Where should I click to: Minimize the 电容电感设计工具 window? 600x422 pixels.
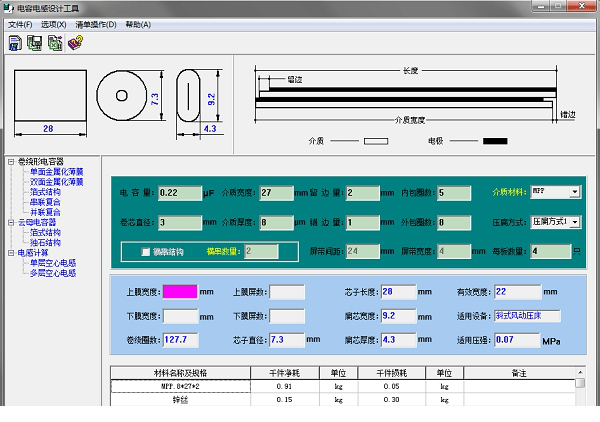pos(541,6)
